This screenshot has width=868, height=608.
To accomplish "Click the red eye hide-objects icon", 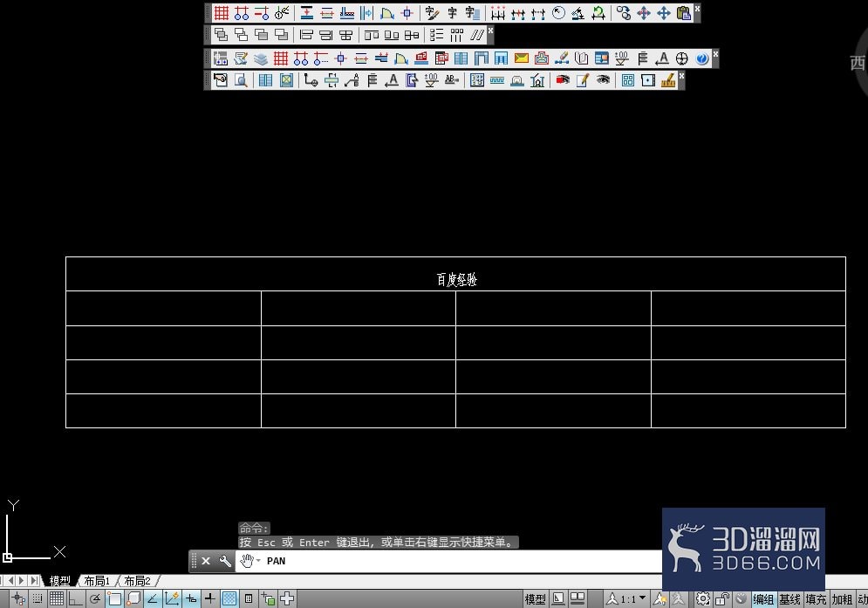I will tap(563, 80).
